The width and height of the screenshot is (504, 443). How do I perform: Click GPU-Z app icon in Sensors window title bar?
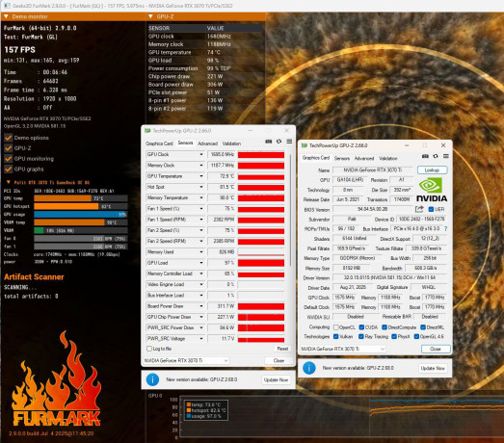click(147, 131)
